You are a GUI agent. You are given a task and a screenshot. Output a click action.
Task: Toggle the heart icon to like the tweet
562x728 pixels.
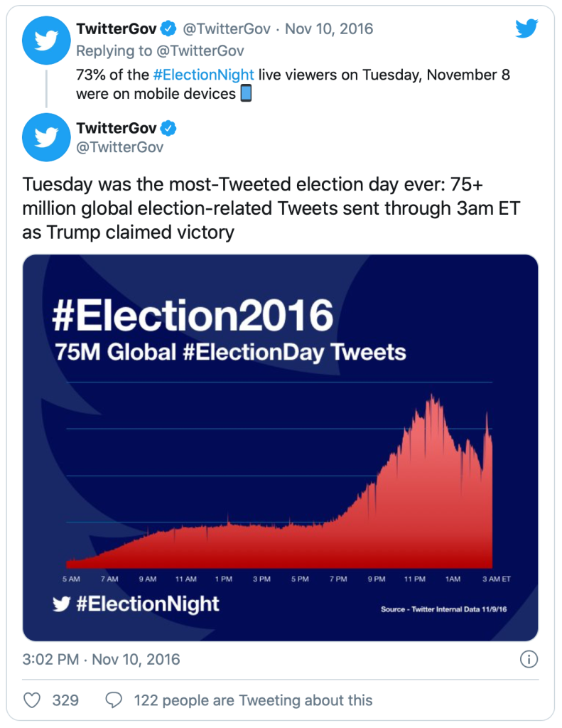click(x=32, y=700)
